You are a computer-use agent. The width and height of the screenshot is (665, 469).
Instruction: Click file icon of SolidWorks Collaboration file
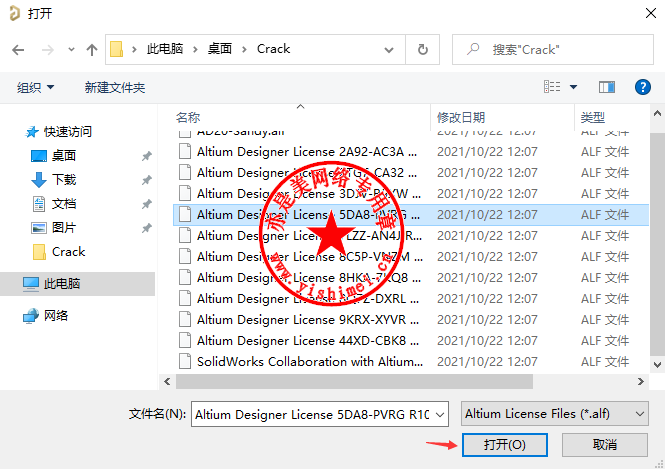(184, 361)
